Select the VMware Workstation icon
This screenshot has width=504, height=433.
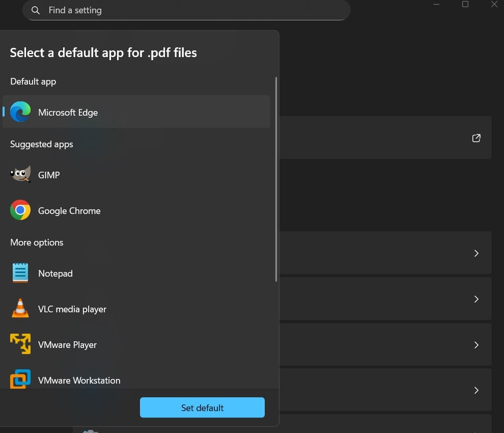point(20,380)
